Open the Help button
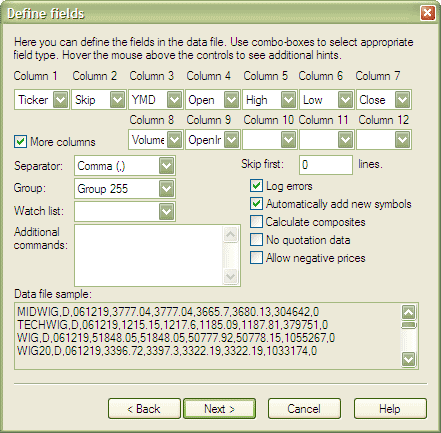The image size is (441, 433). coord(390,408)
